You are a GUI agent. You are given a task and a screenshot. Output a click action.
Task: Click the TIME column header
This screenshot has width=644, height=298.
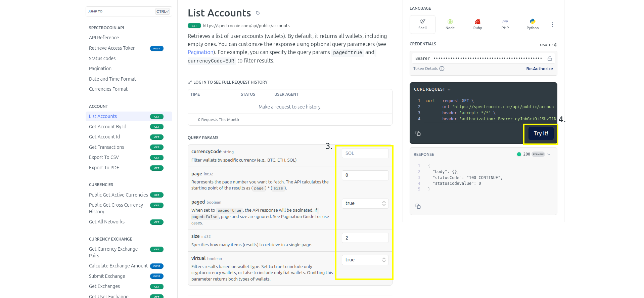click(x=195, y=94)
